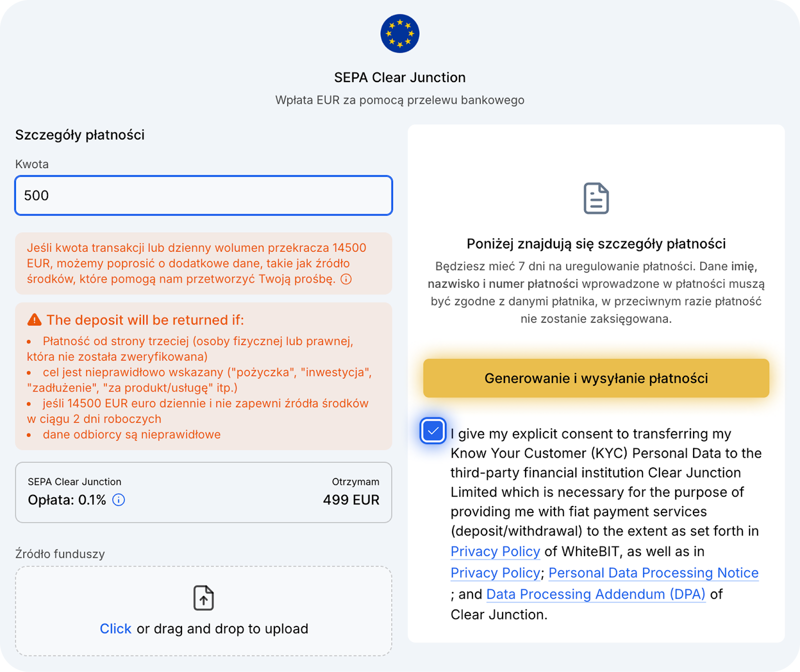This screenshot has width=800, height=672.
Task: Click the orange warning triangle icon
Action: pyautogui.click(x=34, y=319)
